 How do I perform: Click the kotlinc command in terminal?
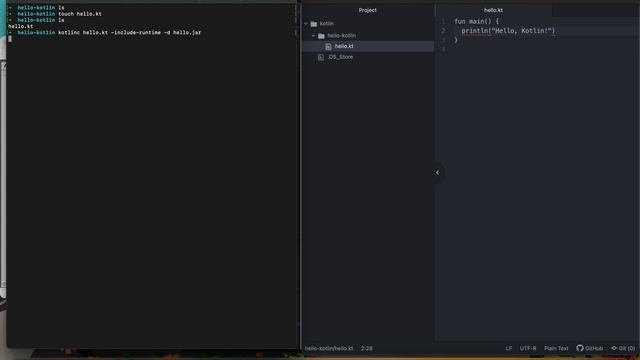(x=129, y=32)
